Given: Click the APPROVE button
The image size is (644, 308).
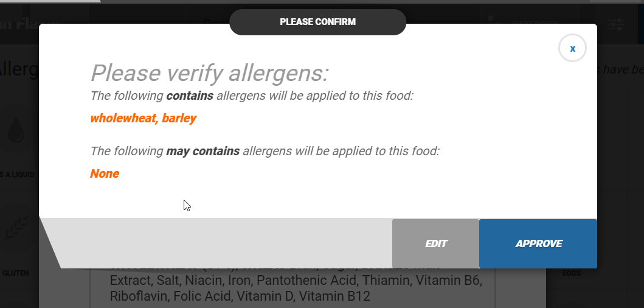Looking at the screenshot, I should click(x=538, y=243).
